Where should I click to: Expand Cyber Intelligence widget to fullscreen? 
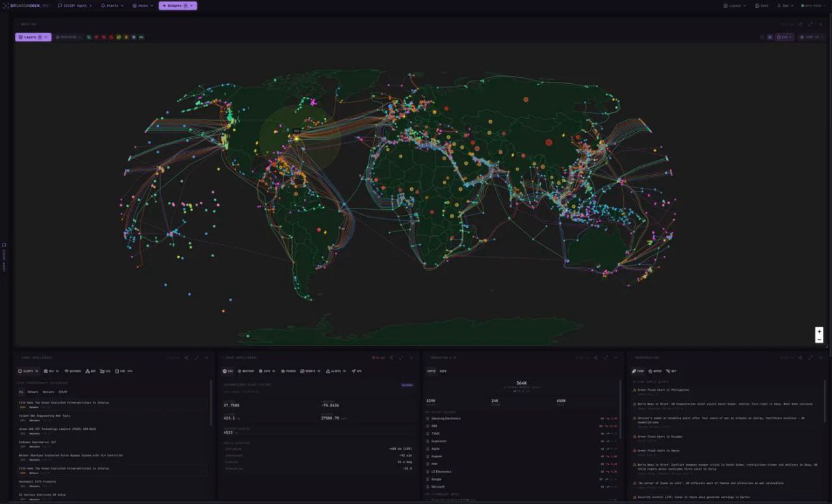[196, 357]
